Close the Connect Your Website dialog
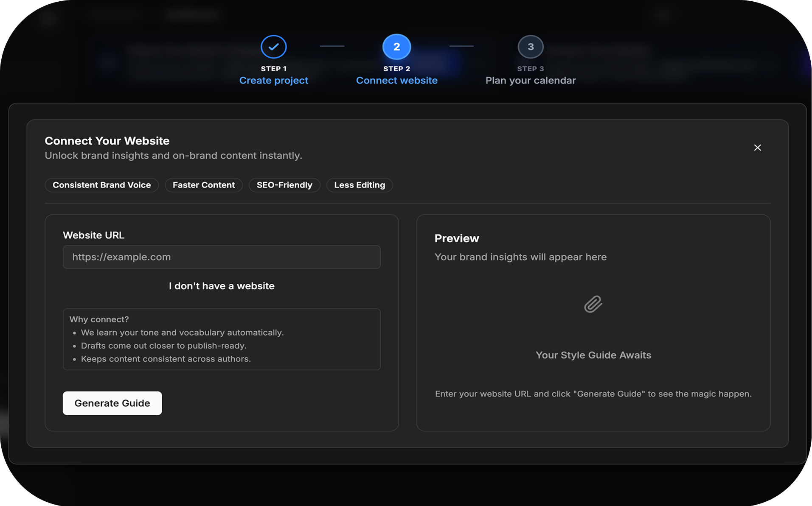 (x=757, y=148)
